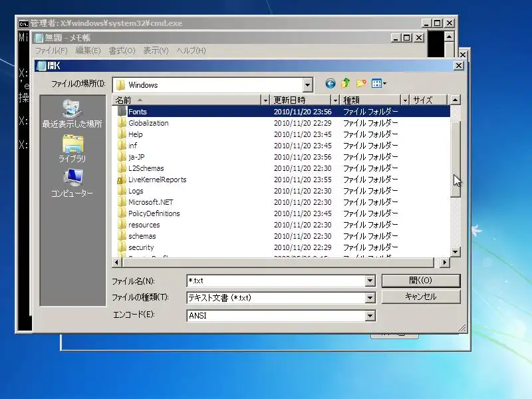Select the inf folder icon
Screen dimensions: 532x399
pos(122,146)
